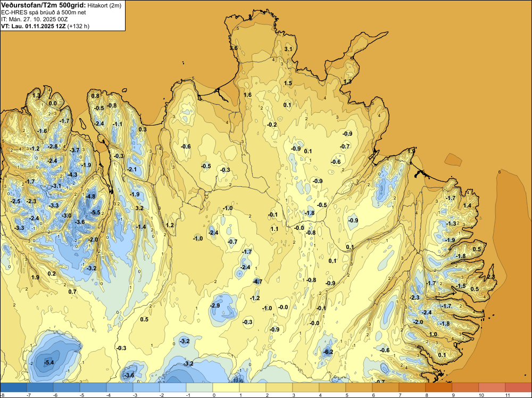Click the line 'EC-HRES spá brúuð á 500m net'
This screenshot has width=532, height=398.
[x=44, y=12]
